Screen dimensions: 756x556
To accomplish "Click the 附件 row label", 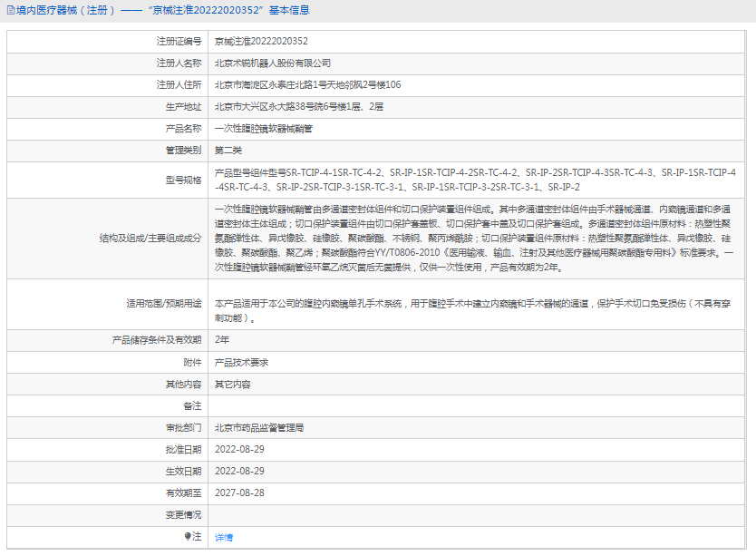I will click(x=192, y=363).
